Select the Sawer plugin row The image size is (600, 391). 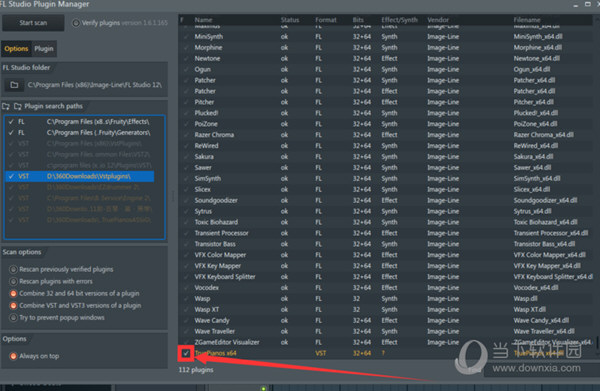[386, 168]
